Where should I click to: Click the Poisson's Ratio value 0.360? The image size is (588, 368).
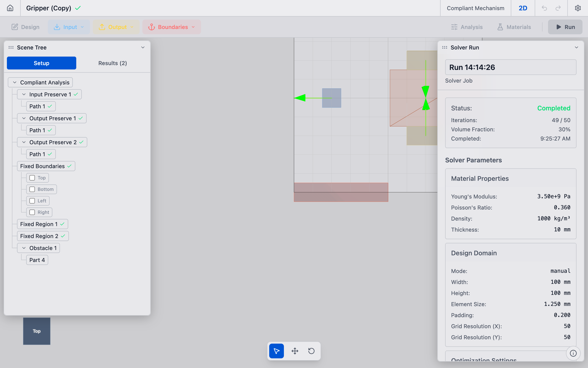pos(562,207)
